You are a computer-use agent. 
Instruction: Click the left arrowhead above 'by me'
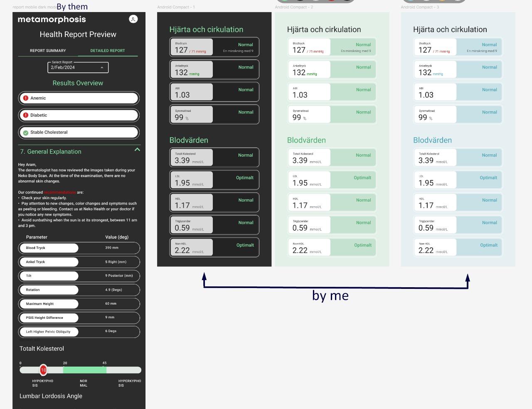[204, 276]
